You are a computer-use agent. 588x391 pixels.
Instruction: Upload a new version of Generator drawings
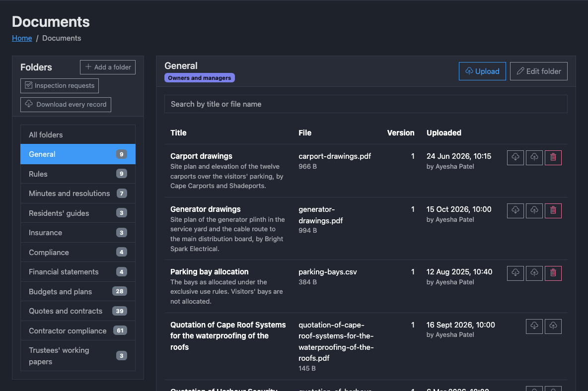(534, 211)
